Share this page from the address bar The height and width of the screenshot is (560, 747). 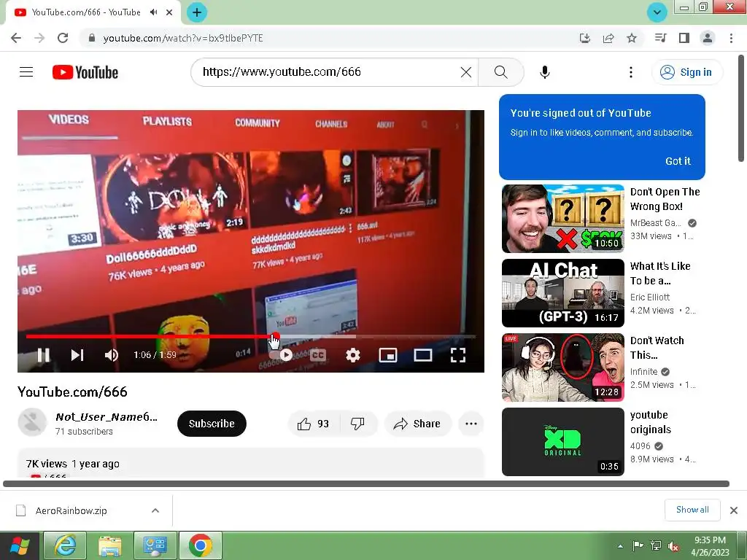coord(608,38)
